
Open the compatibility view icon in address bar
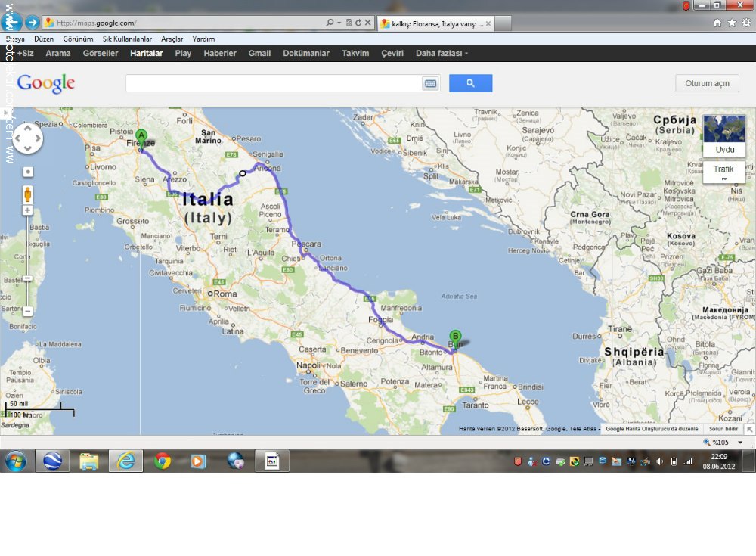[x=349, y=23]
